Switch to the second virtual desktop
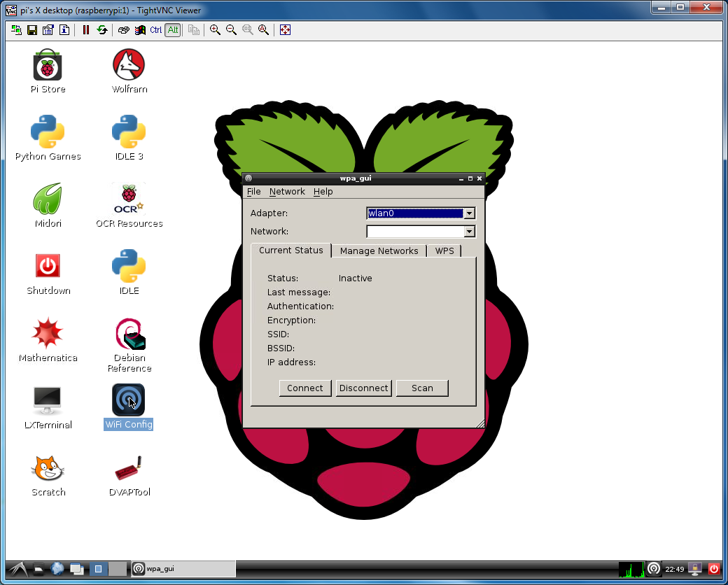 (118, 569)
